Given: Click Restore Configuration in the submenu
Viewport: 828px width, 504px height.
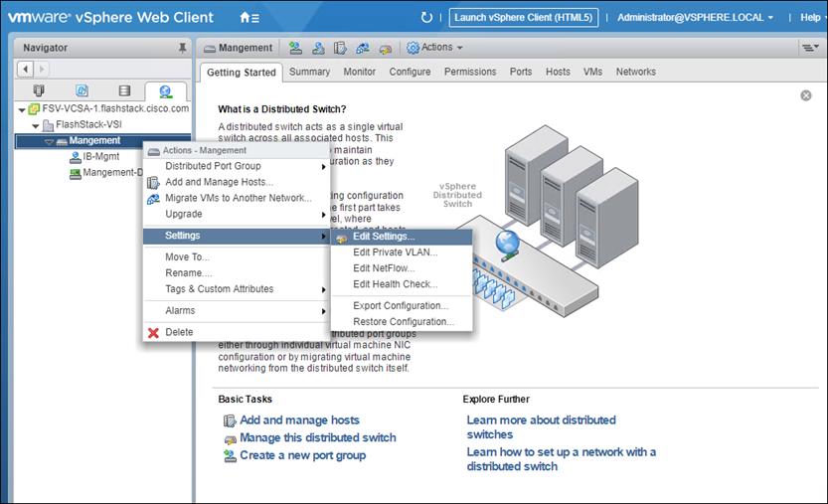Looking at the screenshot, I should coord(402,322).
